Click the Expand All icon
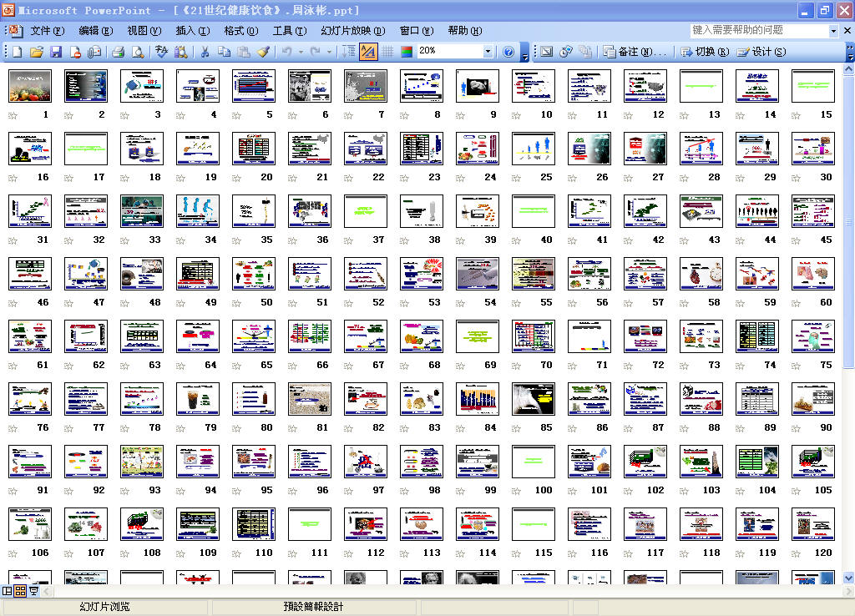Screen dimensions: 855x616 pyautogui.click(x=349, y=52)
